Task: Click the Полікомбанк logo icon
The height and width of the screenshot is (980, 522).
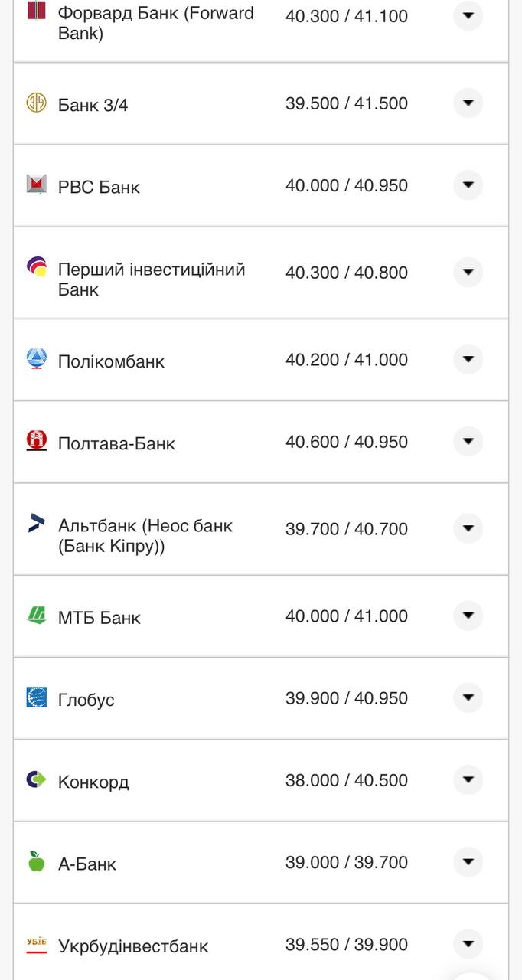Action: tap(37, 358)
